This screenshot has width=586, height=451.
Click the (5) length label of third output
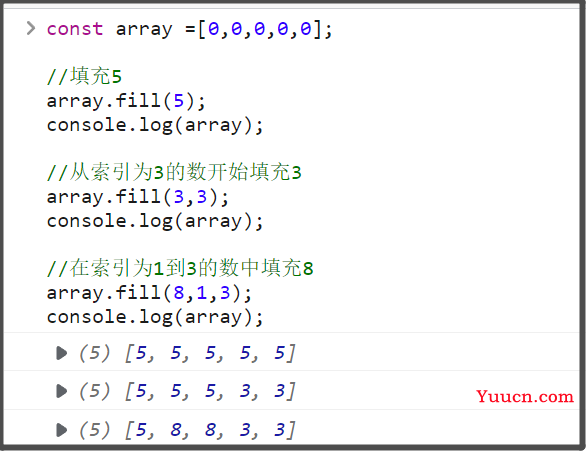pos(95,430)
